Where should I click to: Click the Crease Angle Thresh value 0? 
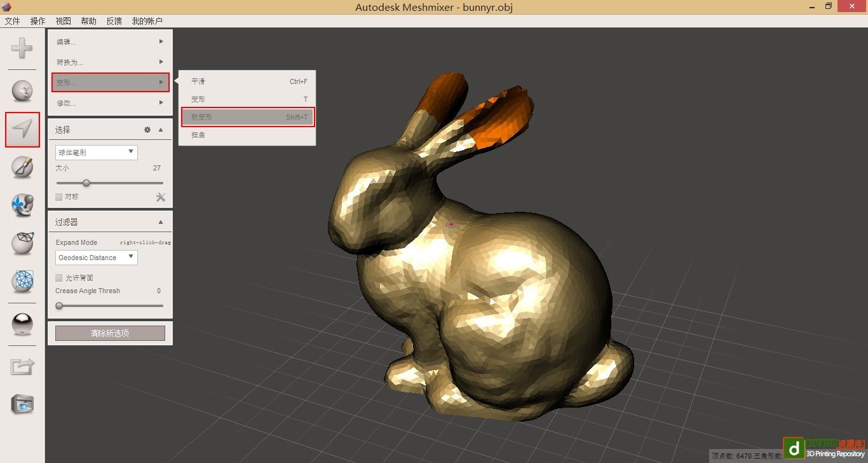pyautogui.click(x=159, y=291)
